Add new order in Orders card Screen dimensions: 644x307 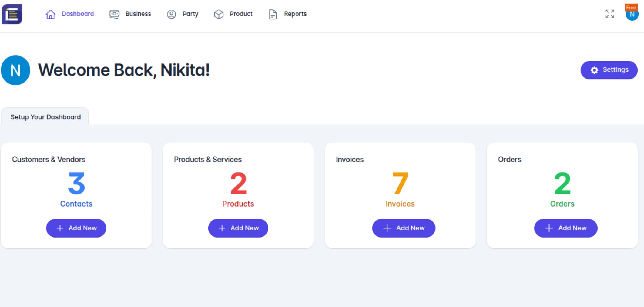(x=565, y=228)
